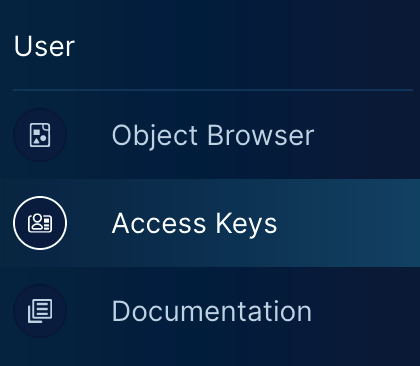420x366 pixels.
Task: Open Object Browser via its round icon
Action: tap(40, 135)
